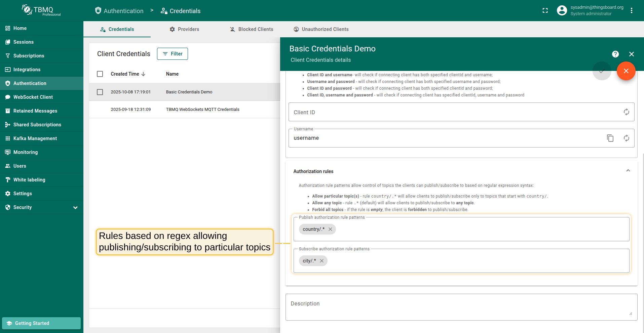Viewport: 644px width, 333px height.
Task: Click regenerate icon in Username field
Action: coord(626,138)
